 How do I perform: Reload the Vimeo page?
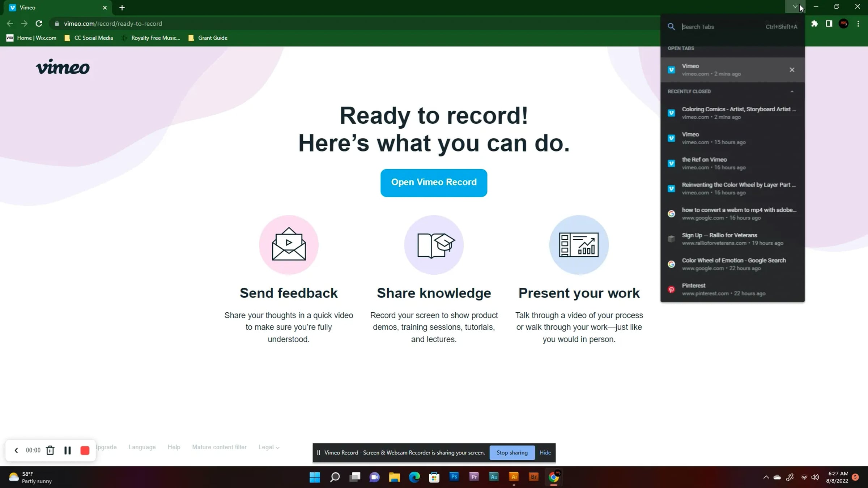coord(39,23)
